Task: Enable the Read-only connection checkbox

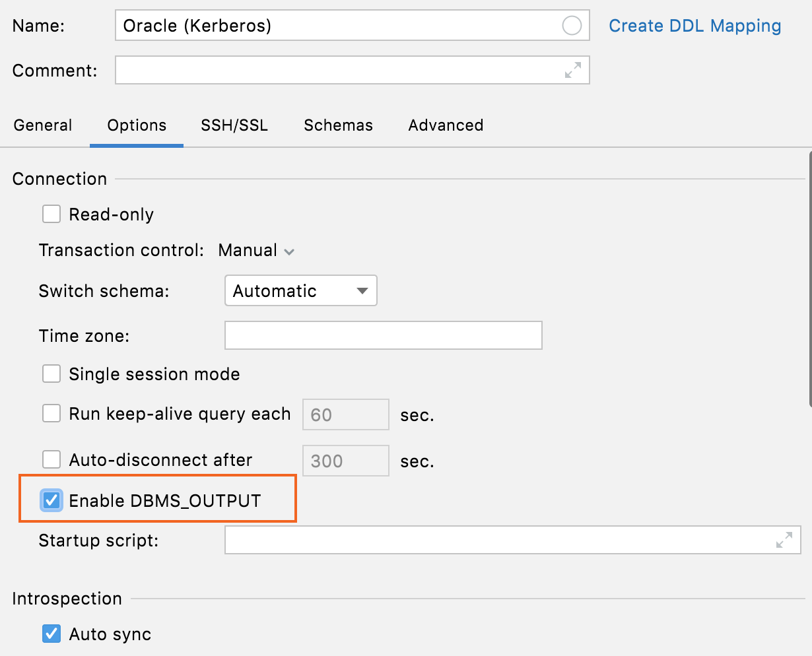Action: tap(51, 213)
